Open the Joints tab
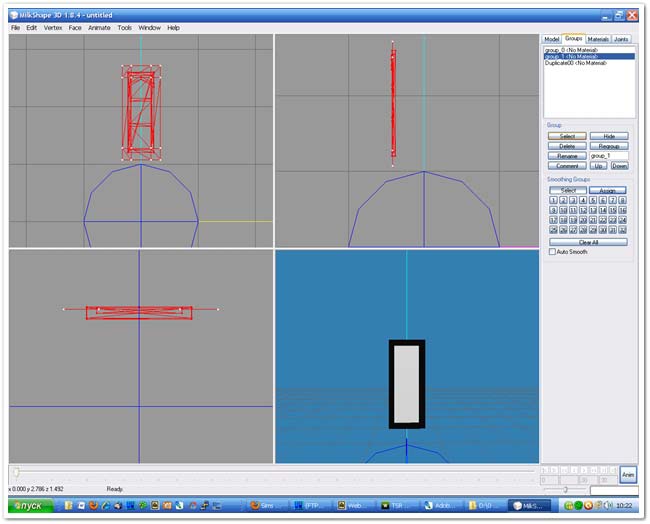Image resolution: width=650 pixels, height=524 pixels. (622, 39)
